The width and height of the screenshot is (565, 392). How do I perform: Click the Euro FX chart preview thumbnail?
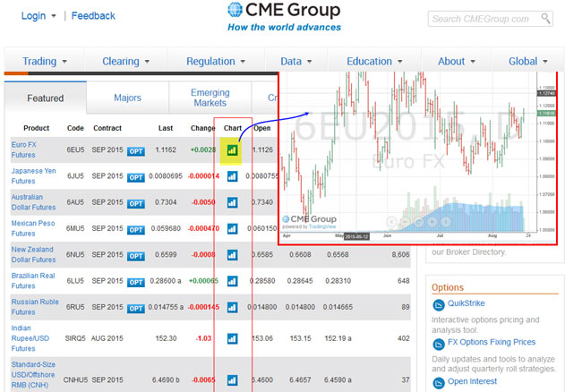[x=417, y=158]
